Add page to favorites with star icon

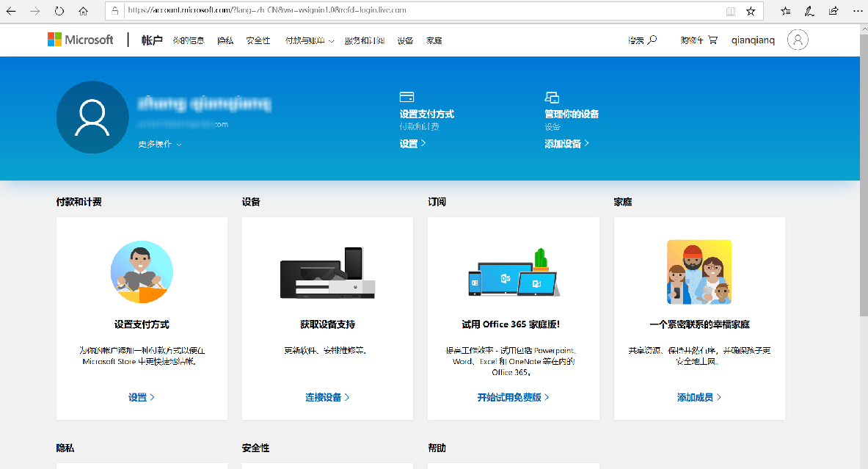[751, 11]
